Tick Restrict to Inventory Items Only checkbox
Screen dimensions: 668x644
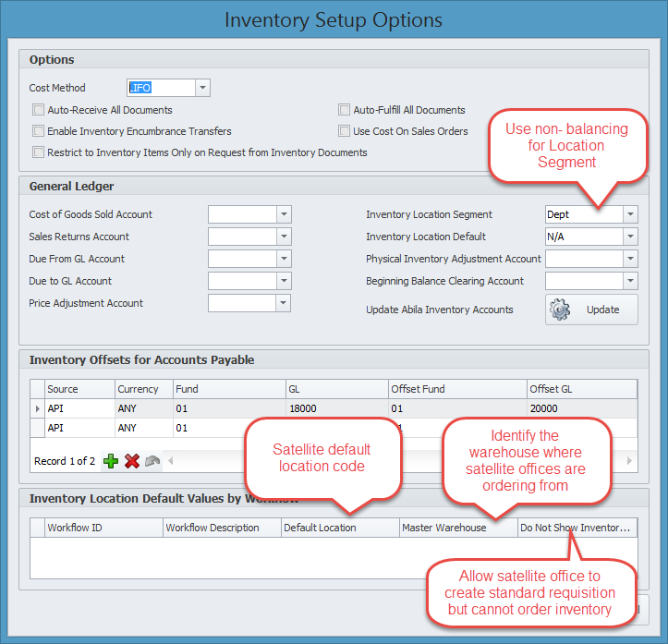click(x=39, y=152)
